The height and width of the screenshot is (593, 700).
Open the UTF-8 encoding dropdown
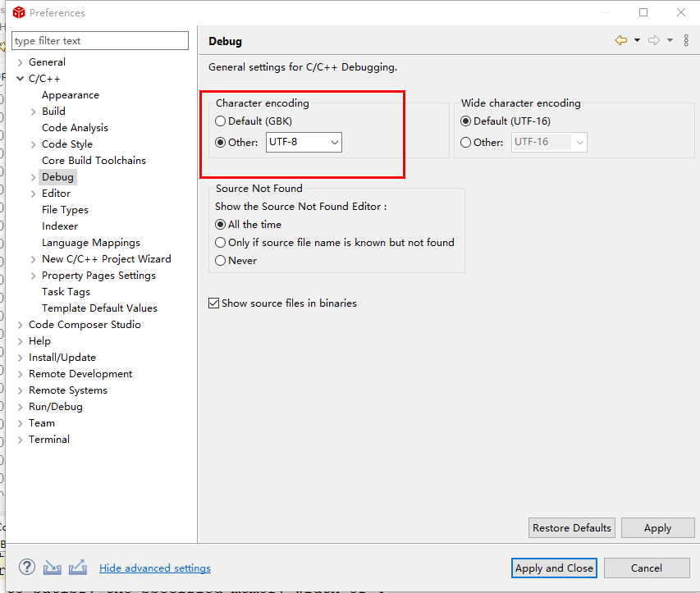point(304,143)
